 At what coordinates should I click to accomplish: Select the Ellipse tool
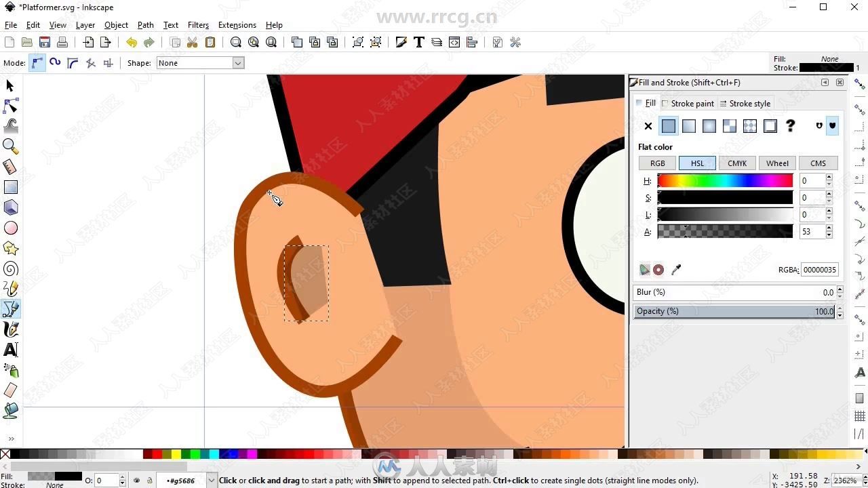[10, 228]
